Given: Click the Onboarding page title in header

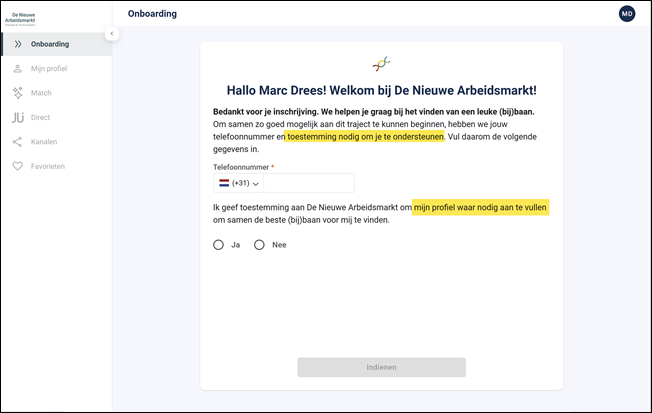Looking at the screenshot, I should pyautogui.click(x=152, y=14).
